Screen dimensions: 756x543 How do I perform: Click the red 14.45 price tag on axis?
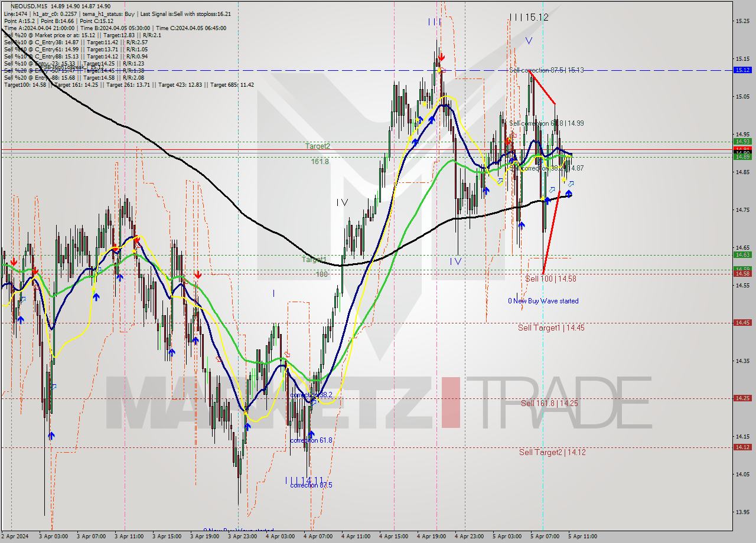click(x=742, y=322)
